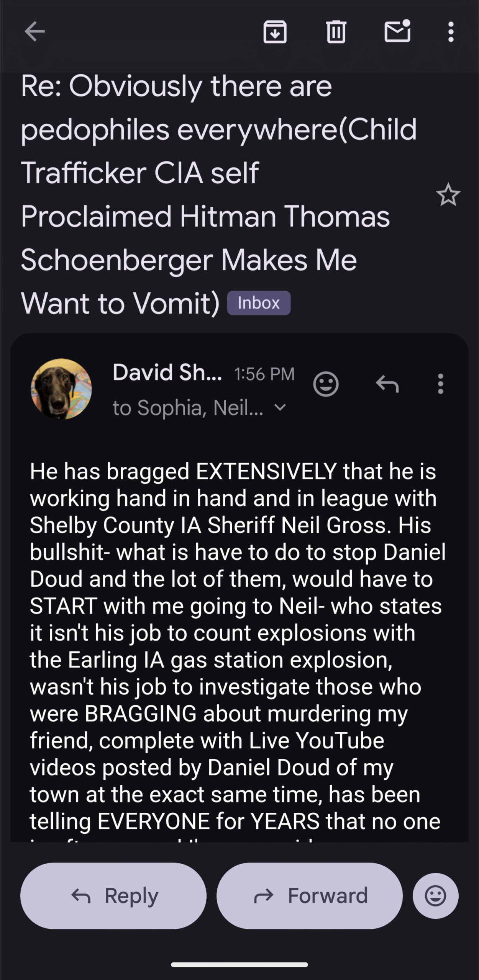479x980 pixels.
Task: Open the message's three-dot options menu
Action: click(x=440, y=384)
